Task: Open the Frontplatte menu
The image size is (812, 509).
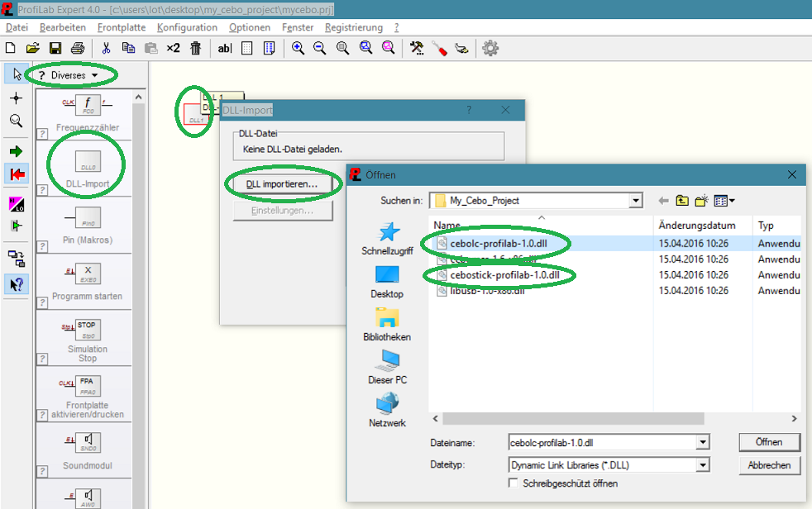Action: point(122,27)
